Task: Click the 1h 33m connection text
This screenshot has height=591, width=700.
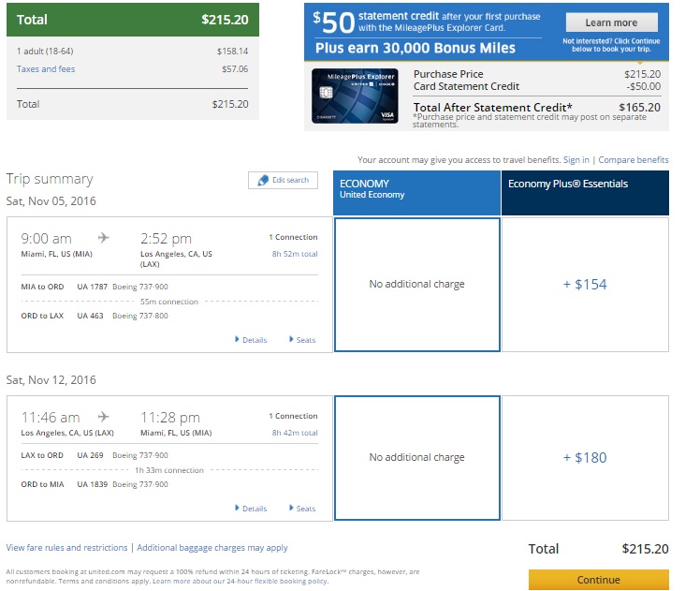Action: 168,470
